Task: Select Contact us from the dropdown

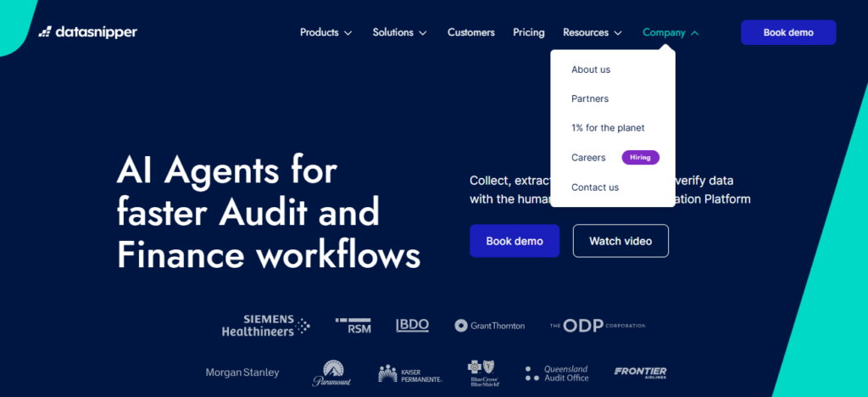Action: coord(595,187)
